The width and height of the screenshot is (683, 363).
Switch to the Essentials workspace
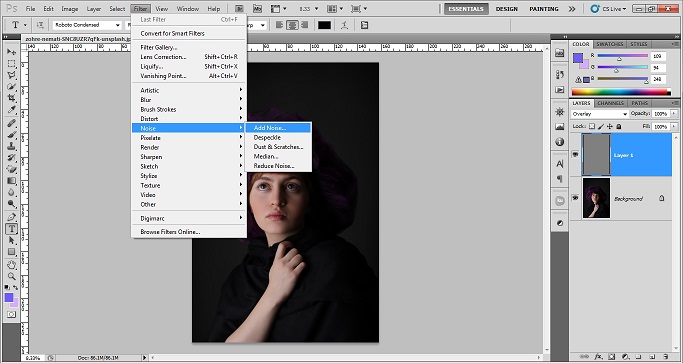click(466, 9)
